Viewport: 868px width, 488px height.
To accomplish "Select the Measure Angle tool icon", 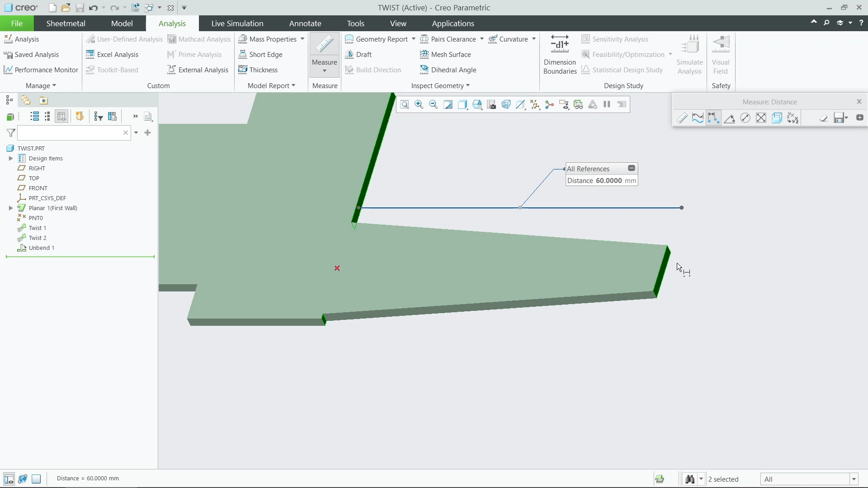I will [729, 118].
